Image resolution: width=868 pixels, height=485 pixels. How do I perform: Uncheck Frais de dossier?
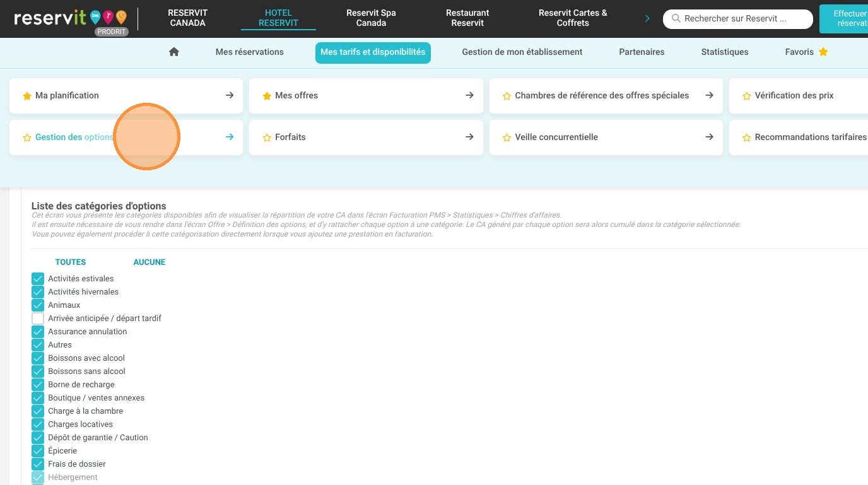click(38, 464)
